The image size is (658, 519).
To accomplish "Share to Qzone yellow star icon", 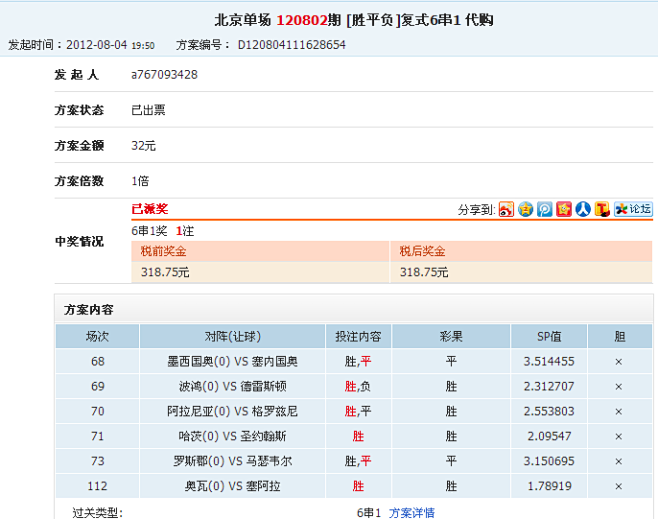I will pyautogui.click(x=525, y=209).
